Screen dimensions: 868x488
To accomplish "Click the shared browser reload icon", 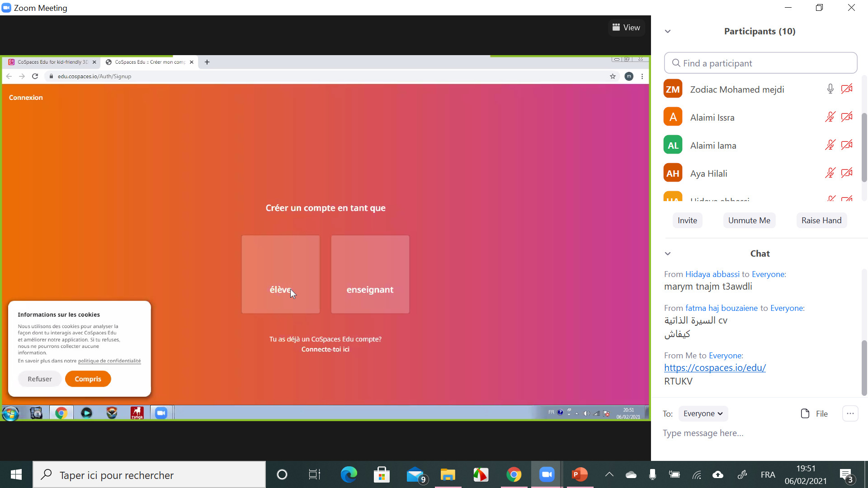I will [35, 76].
